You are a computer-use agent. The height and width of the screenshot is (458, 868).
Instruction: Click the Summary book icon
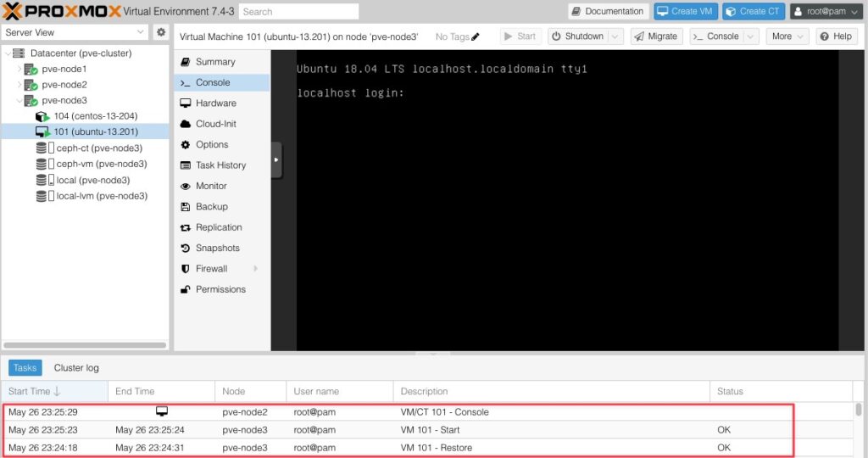point(186,62)
